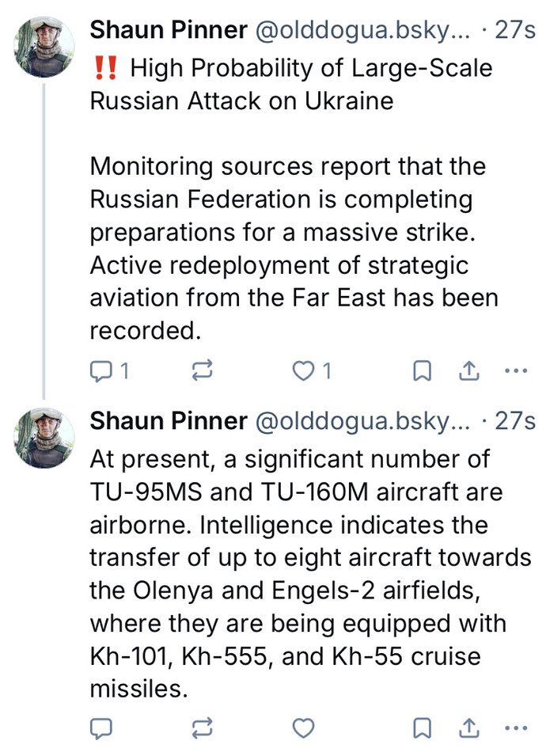Open Shaun Pinner's avatar on first post
546x756 pixels.
coord(45,47)
